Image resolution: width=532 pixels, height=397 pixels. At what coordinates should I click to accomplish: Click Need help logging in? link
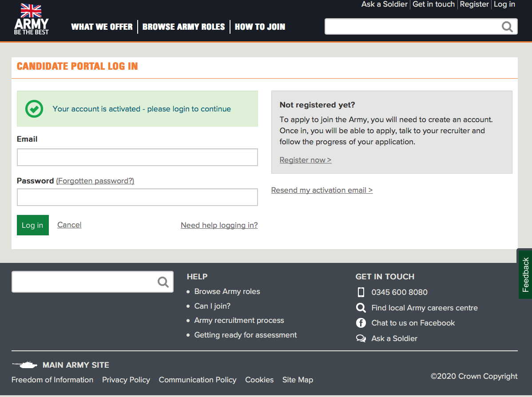click(x=219, y=225)
